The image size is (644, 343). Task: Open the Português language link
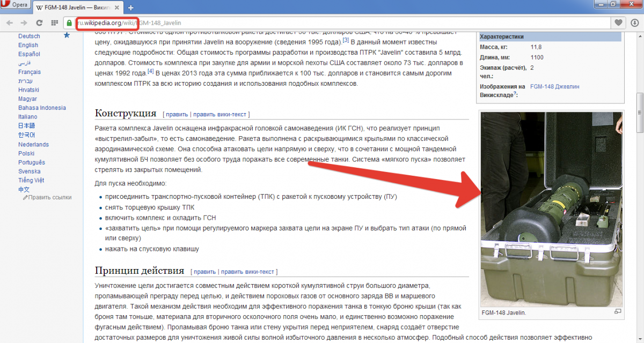[32, 162]
